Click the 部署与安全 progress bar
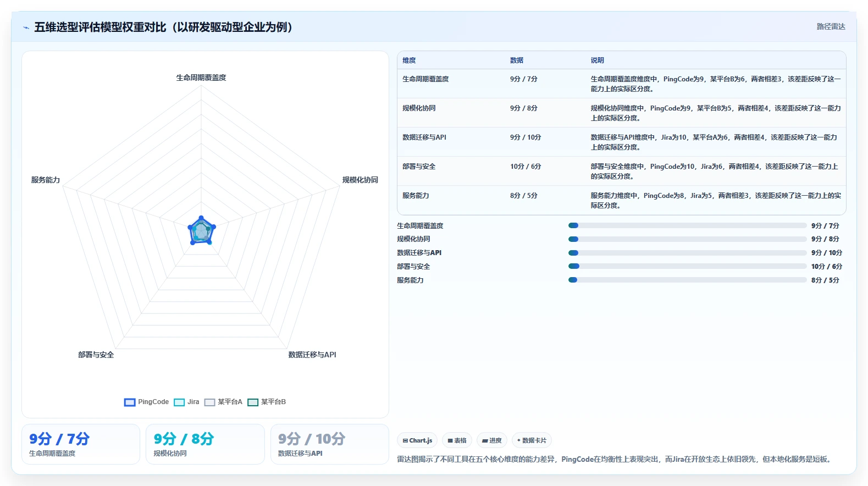 [687, 266]
